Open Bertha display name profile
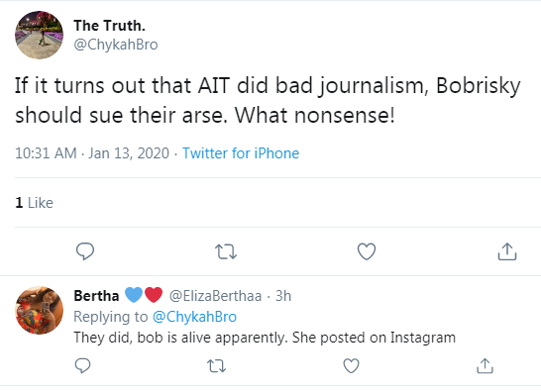The image size is (541, 392). 96,296
